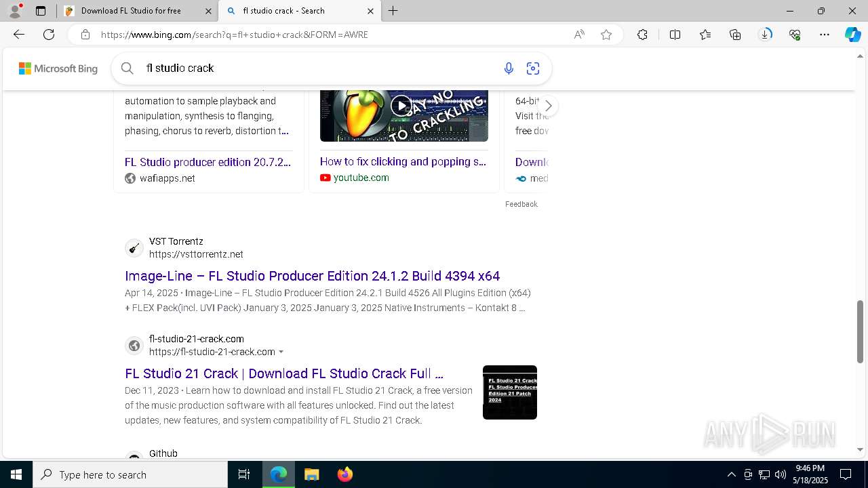Go to the Microsoft Bing homepage
This screenshot has height=488, width=868.
pyautogui.click(x=58, y=68)
